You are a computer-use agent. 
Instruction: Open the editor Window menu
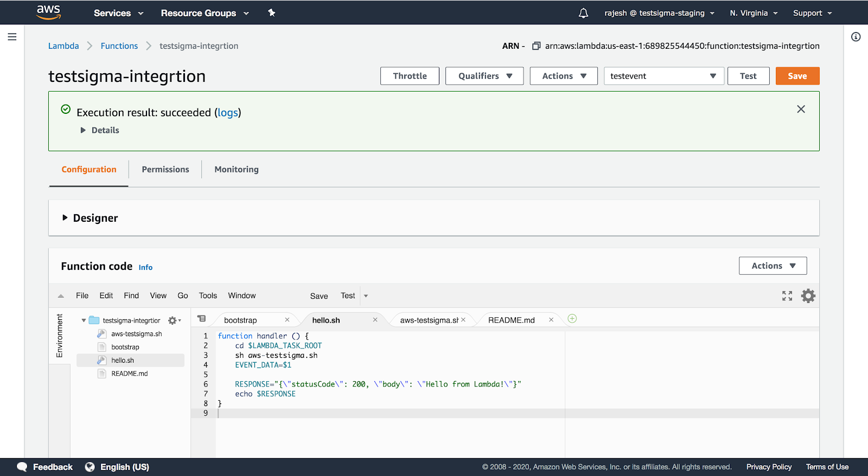pos(242,295)
